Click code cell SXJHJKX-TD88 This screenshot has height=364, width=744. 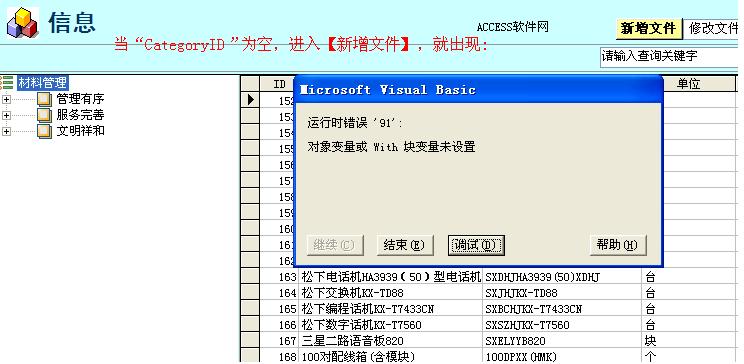tap(562, 293)
